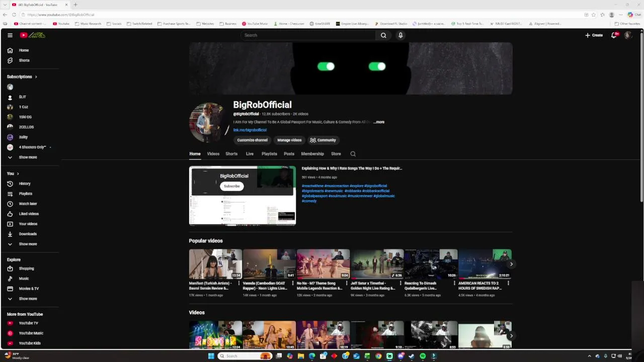Open the account avatar menu
644x362 pixels.
tap(628, 35)
